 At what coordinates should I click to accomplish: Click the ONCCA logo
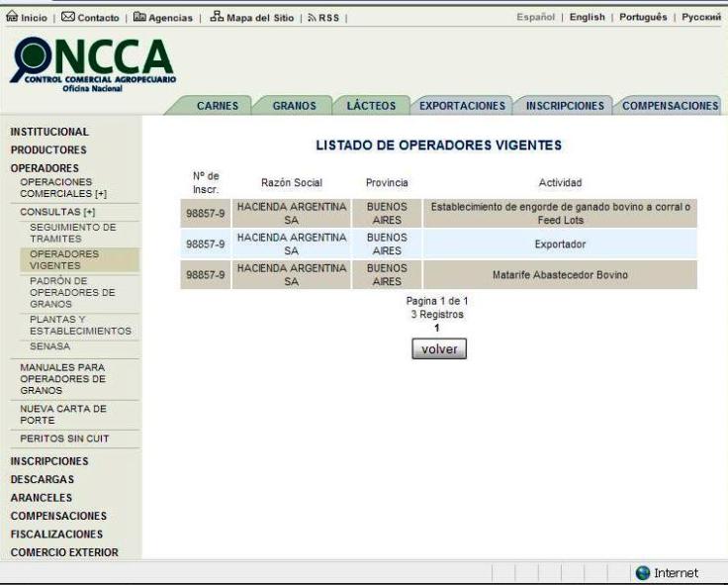(x=92, y=64)
